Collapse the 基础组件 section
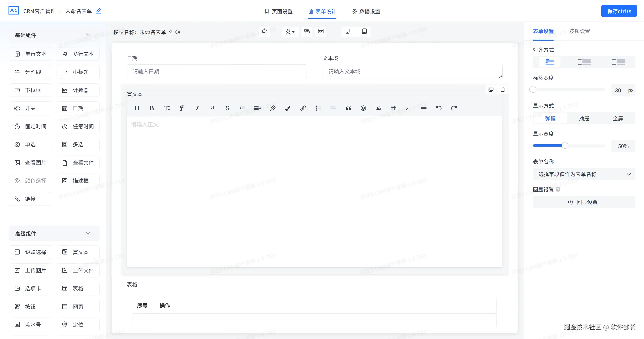 (88, 35)
